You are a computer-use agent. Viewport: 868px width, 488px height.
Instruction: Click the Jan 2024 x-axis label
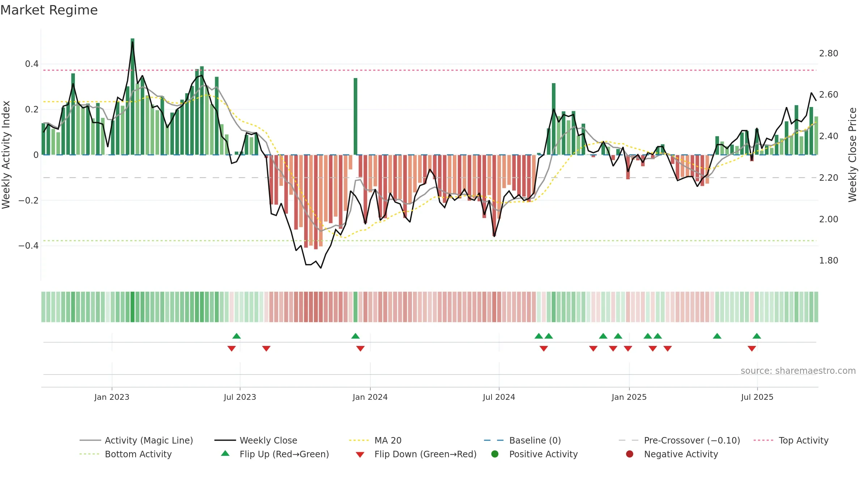370,397
